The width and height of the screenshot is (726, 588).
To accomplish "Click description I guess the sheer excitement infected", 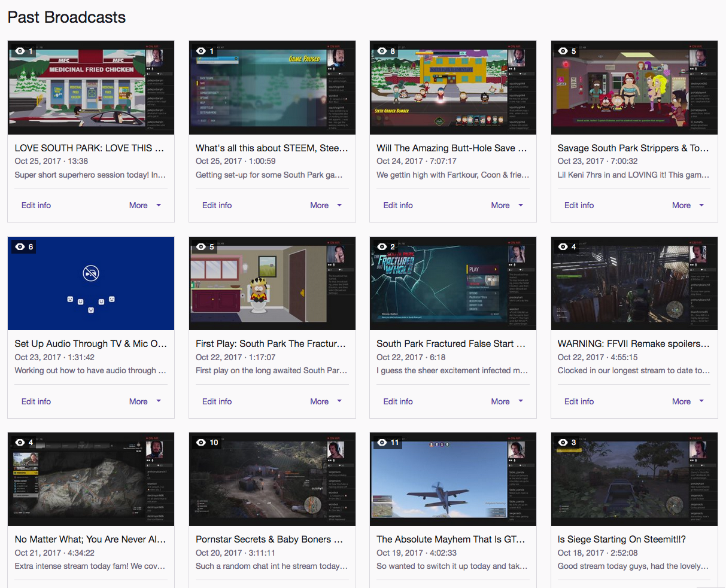I will 452,370.
